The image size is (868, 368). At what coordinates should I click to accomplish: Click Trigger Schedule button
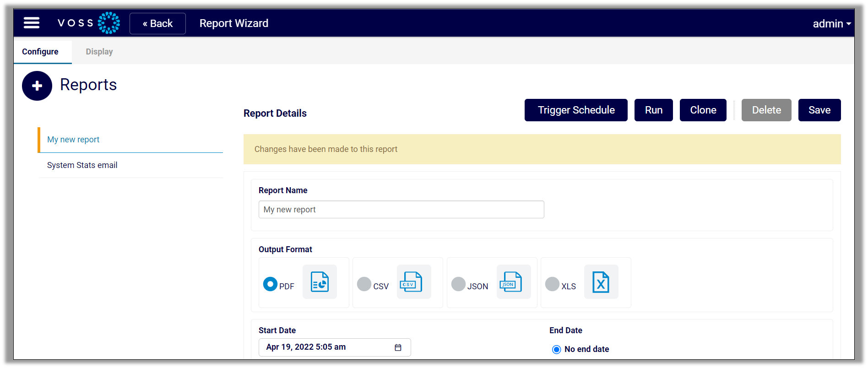coord(576,110)
